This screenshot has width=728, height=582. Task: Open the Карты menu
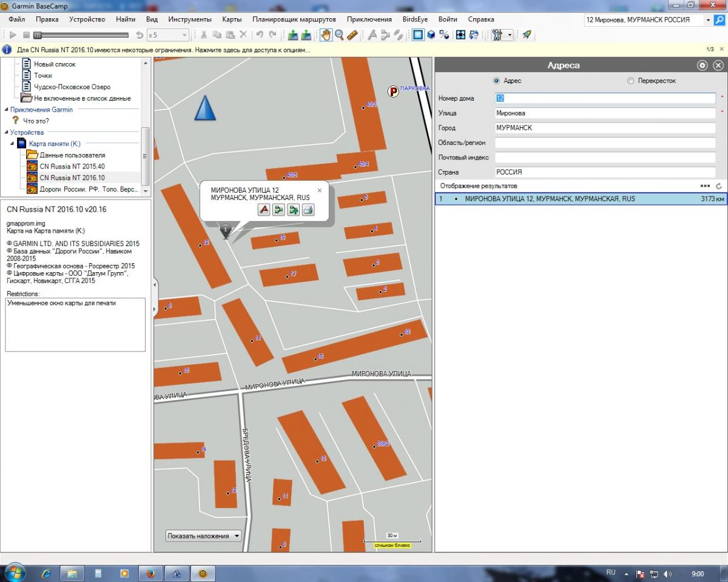coord(232,19)
